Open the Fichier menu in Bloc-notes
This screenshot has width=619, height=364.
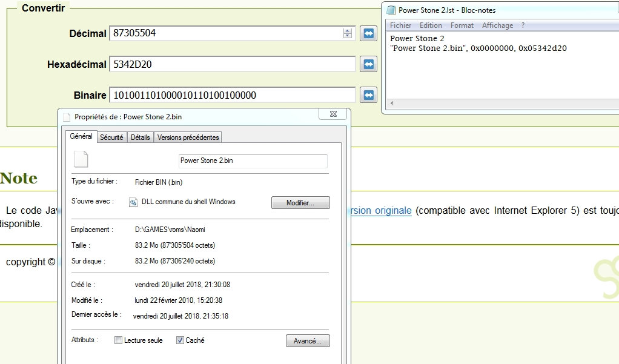tap(401, 25)
